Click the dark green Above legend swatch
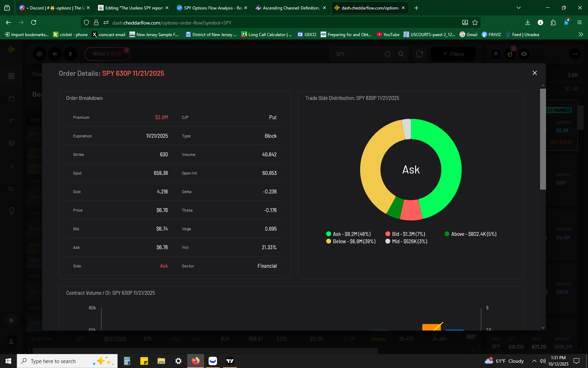Screen dimensions: 588x368 point(447,234)
